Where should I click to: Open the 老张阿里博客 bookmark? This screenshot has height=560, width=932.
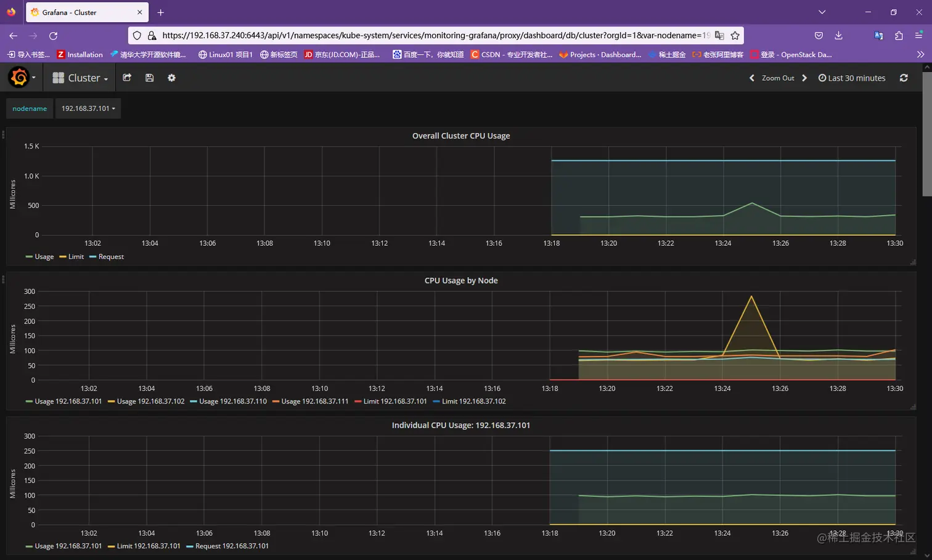tap(717, 55)
